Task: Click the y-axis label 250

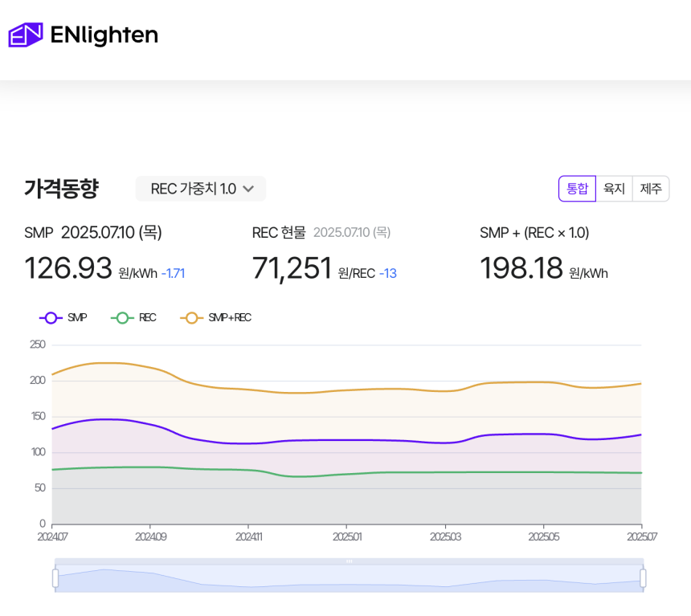Action: pyautogui.click(x=38, y=345)
